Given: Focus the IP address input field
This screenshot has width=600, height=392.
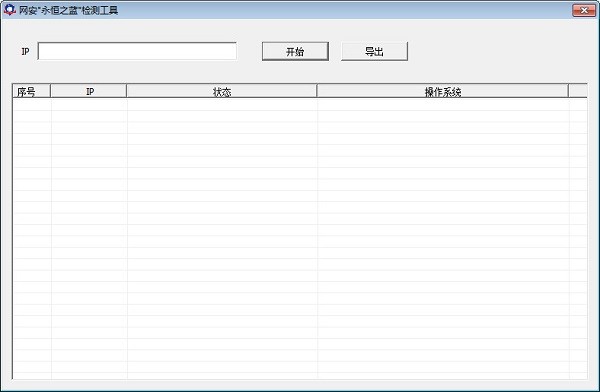Looking at the screenshot, I should [137, 51].
